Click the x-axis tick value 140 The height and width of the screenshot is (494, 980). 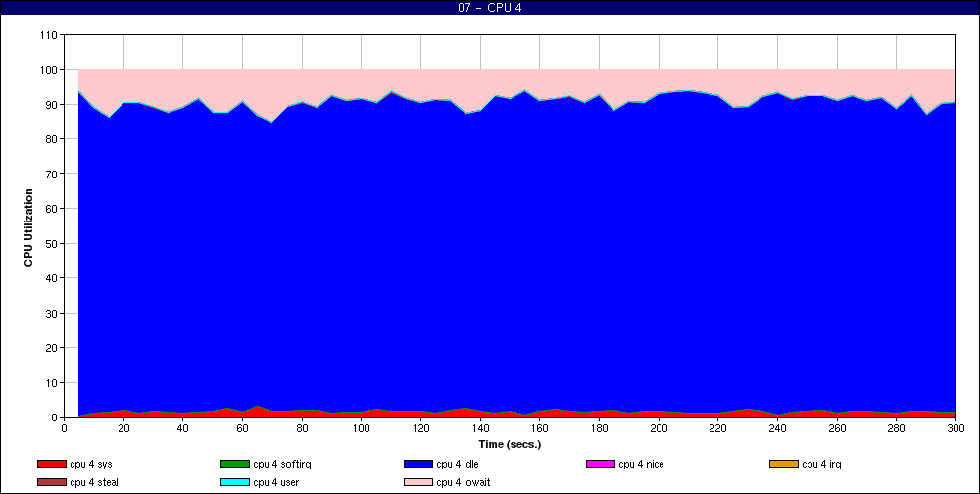pos(480,428)
